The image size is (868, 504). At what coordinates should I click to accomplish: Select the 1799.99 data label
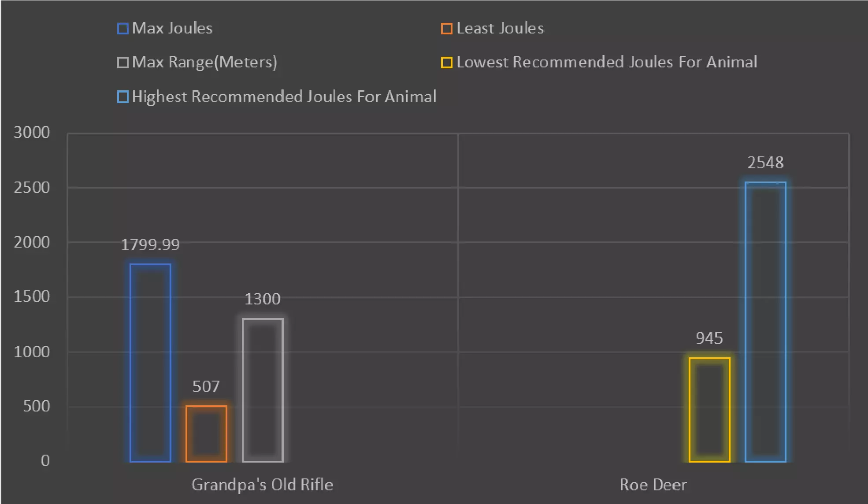click(150, 245)
